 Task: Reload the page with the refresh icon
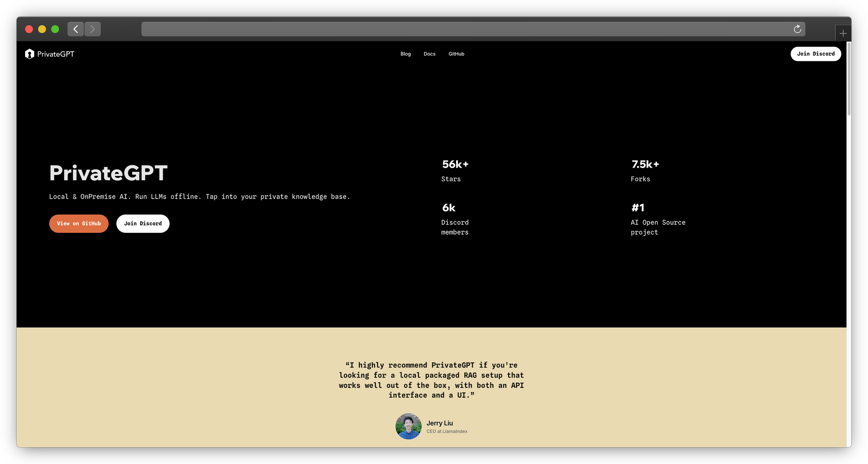click(x=797, y=29)
